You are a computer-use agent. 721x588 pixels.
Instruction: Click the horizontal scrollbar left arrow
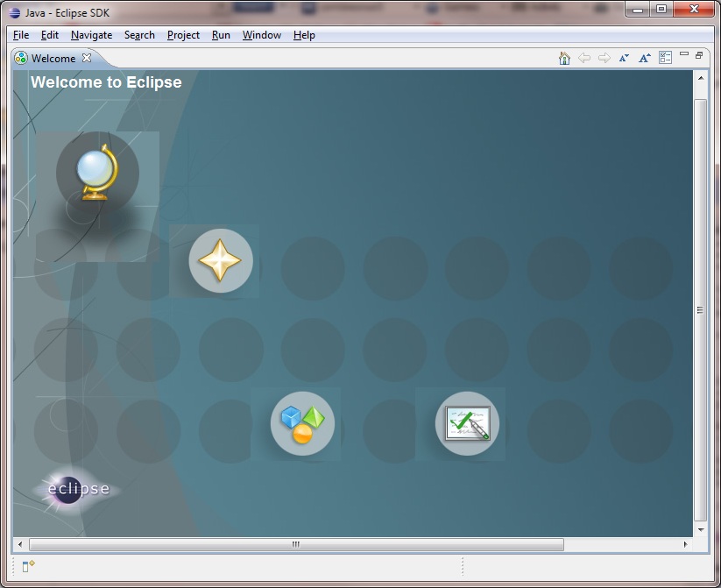[x=20, y=544]
